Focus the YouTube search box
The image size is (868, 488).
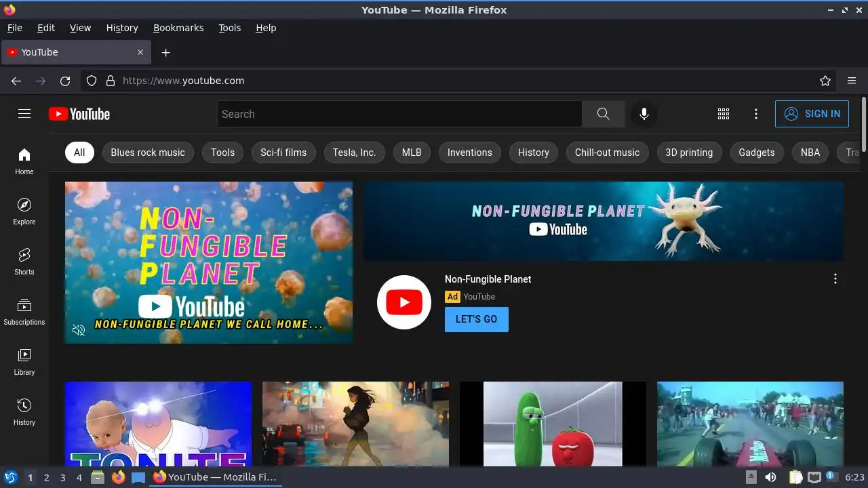(399, 114)
